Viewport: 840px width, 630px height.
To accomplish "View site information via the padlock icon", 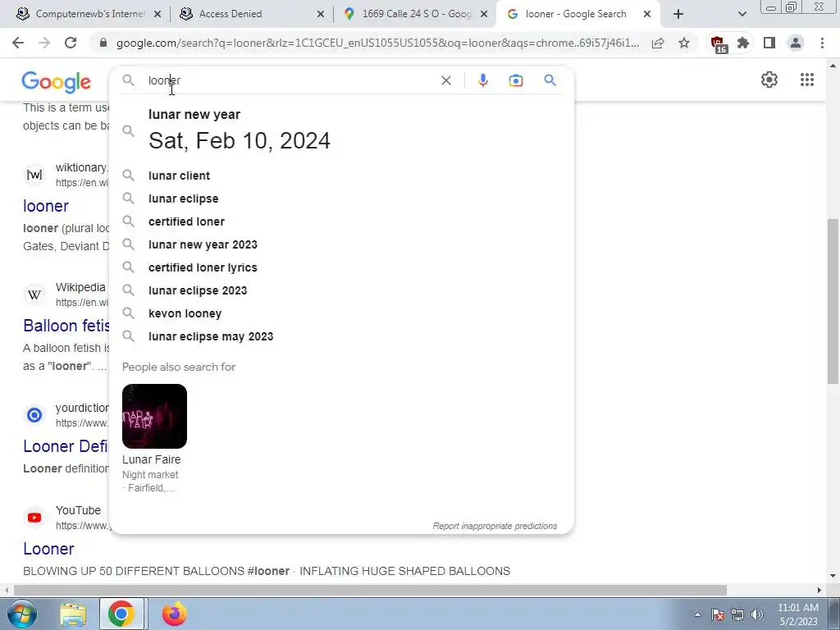I will (x=103, y=43).
